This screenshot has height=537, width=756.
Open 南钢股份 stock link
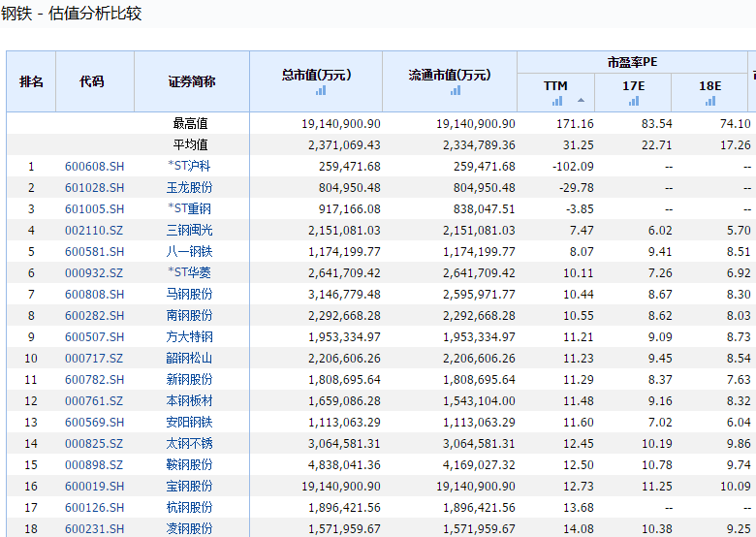pyautogui.click(x=189, y=315)
